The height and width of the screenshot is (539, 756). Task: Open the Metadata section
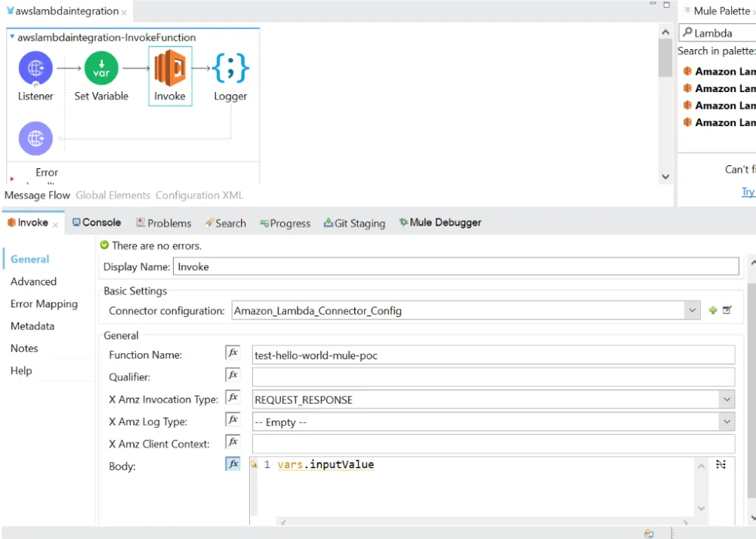tap(32, 326)
